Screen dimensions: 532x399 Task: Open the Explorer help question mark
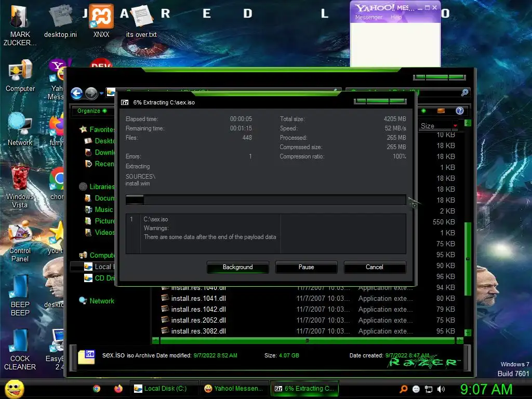pos(460,111)
